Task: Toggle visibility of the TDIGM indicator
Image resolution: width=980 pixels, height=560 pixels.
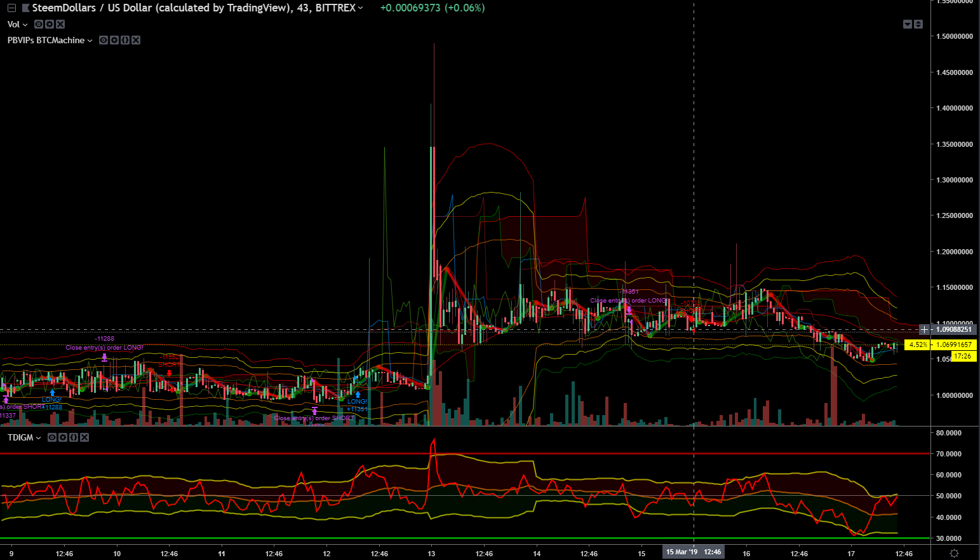Action: click(x=52, y=437)
